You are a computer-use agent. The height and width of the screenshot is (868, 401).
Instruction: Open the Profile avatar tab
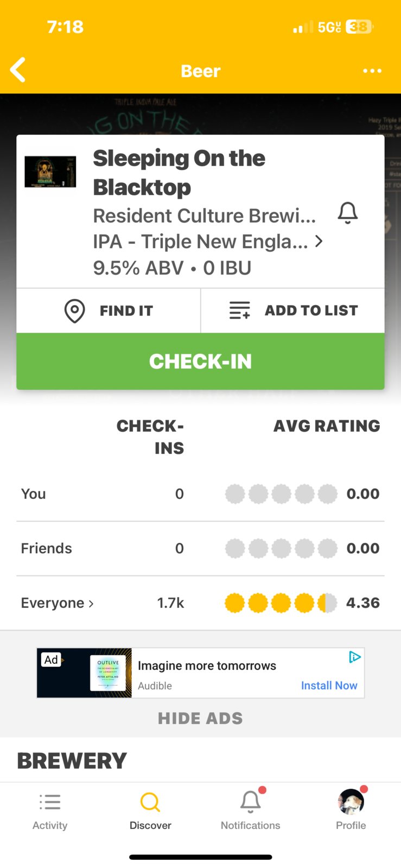coord(351,811)
